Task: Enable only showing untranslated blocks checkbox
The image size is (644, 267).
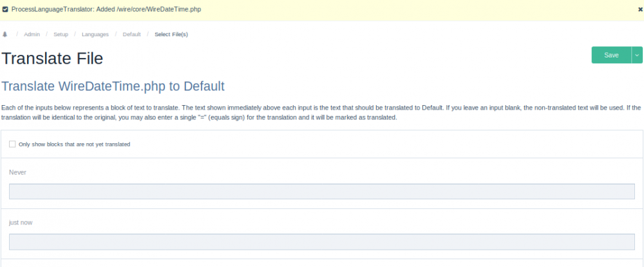Action: (12, 144)
